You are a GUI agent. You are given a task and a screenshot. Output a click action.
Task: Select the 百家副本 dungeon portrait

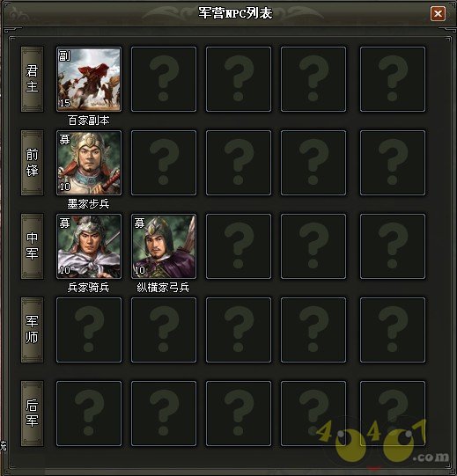(x=89, y=79)
